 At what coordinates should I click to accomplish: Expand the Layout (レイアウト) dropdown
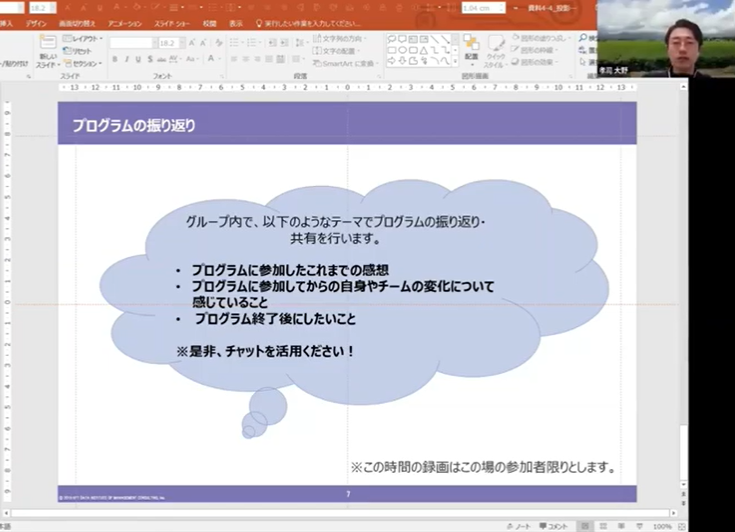coord(84,39)
